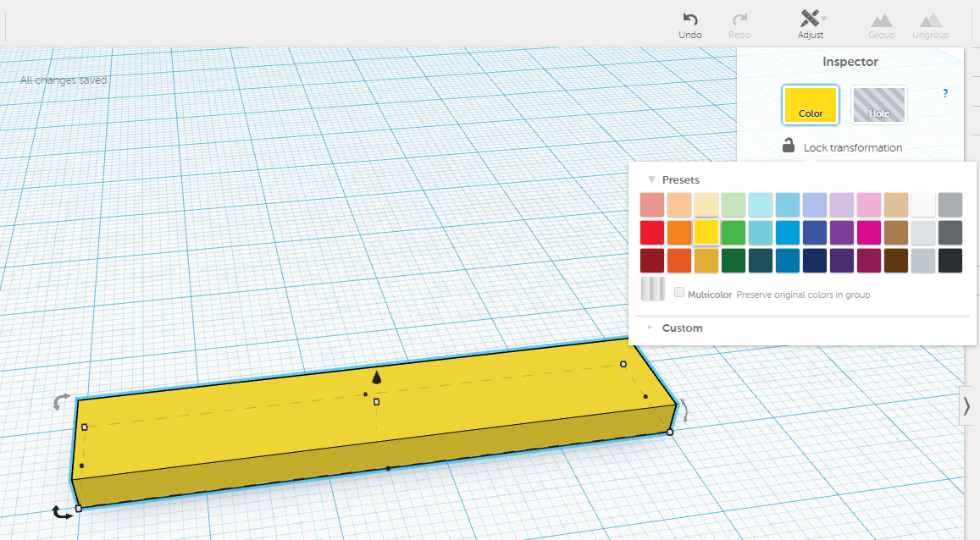Select the light pink preset swatch
This screenshot has width=980, height=540.
(869, 205)
